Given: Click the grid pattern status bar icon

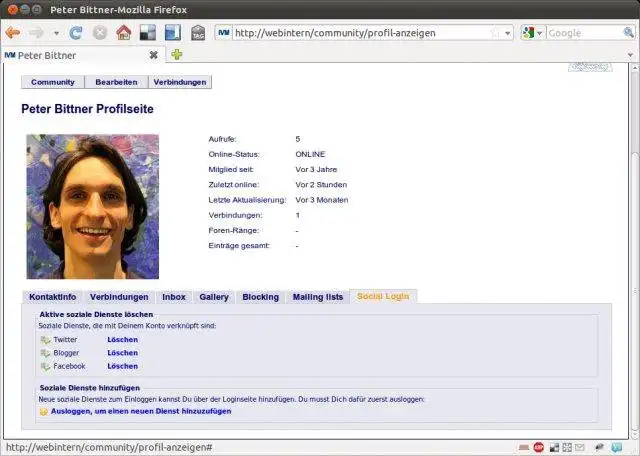Looking at the screenshot, I should tap(567, 447).
